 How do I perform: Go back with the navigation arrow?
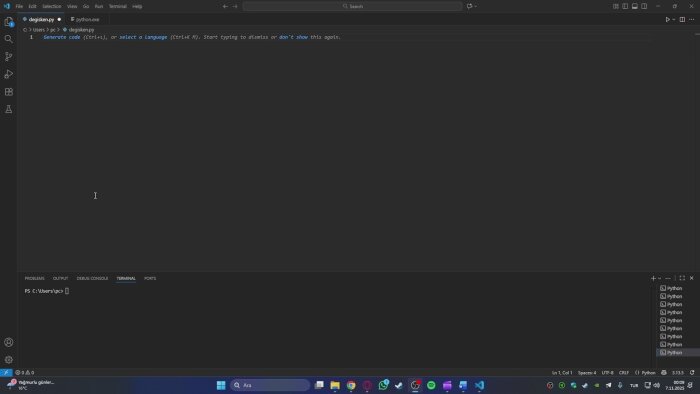(x=225, y=6)
